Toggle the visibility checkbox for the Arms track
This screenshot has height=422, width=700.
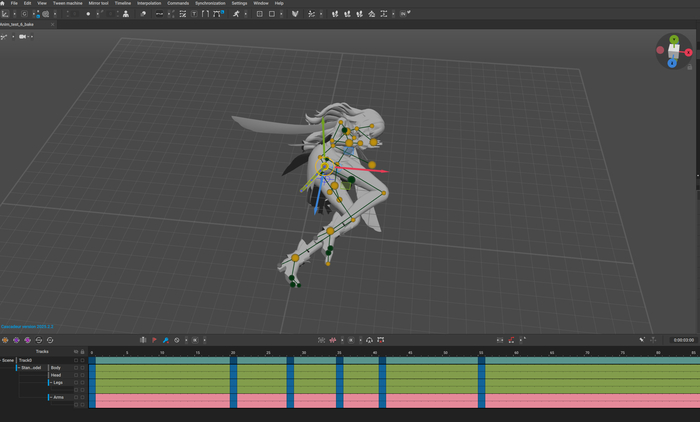pyautogui.click(x=76, y=397)
